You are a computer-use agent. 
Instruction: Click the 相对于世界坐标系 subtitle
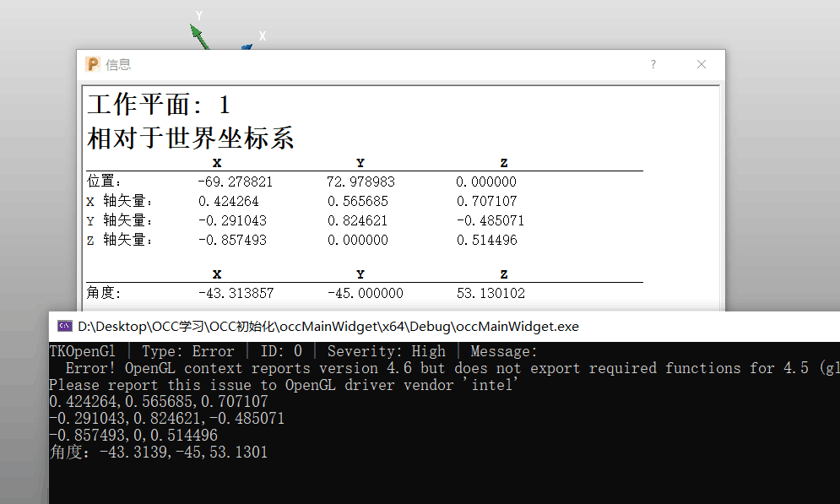pos(191,138)
